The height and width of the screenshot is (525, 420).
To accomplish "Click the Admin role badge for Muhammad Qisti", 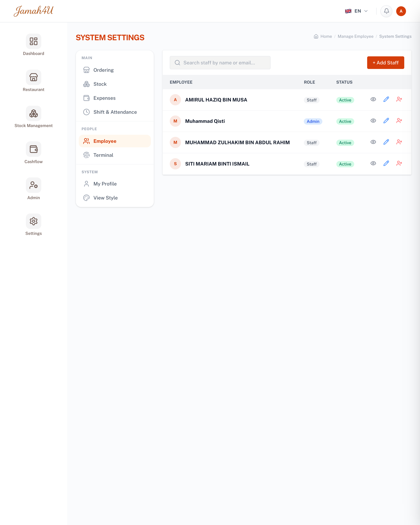I will (313, 121).
